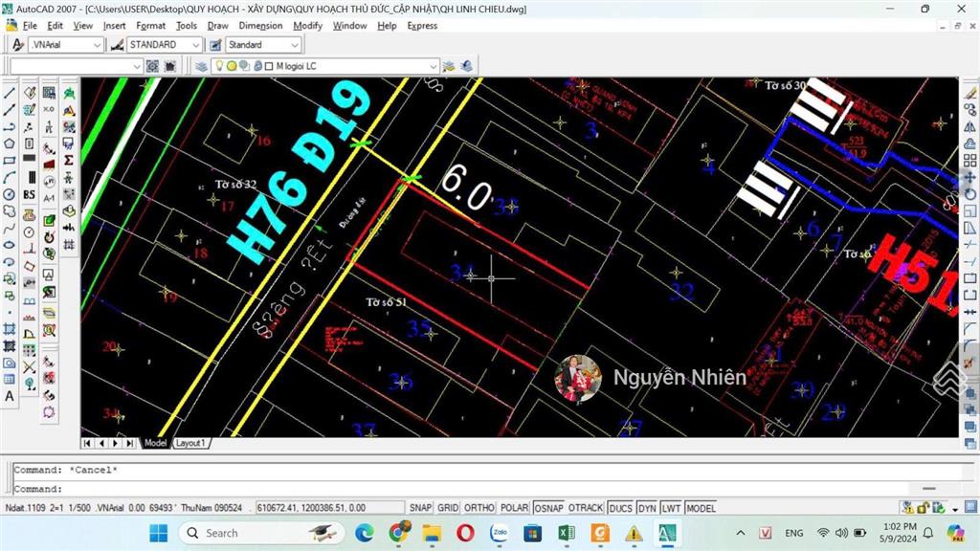Select the Rectangle tool

[x=10, y=161]
